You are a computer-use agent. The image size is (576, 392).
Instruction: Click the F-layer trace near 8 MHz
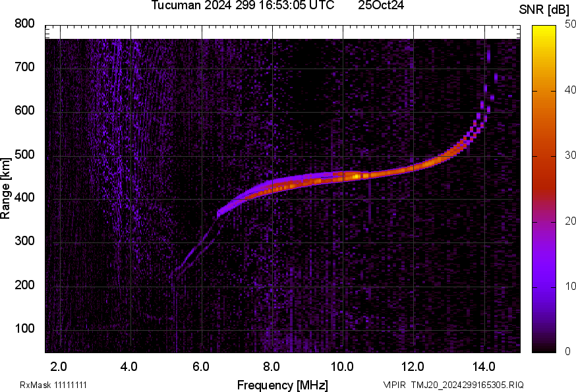point(273,186)
